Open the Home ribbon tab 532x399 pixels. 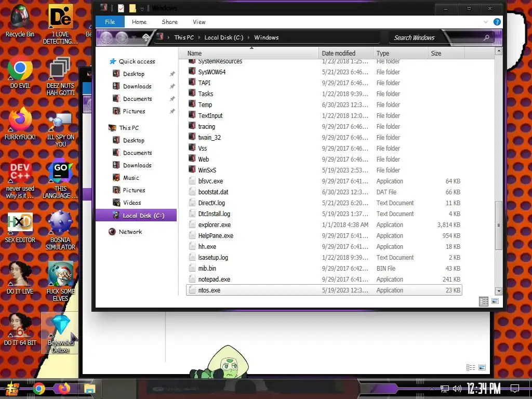click(x=139, y=22)
